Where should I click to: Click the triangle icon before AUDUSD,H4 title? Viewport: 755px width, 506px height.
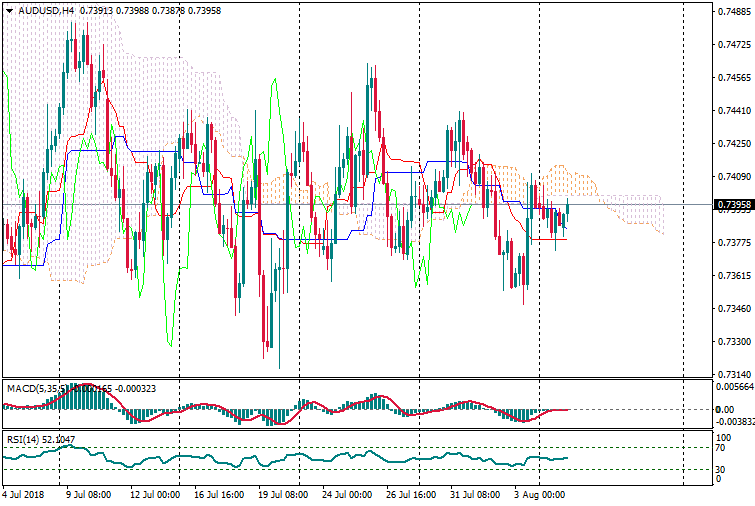click(9, 11)
